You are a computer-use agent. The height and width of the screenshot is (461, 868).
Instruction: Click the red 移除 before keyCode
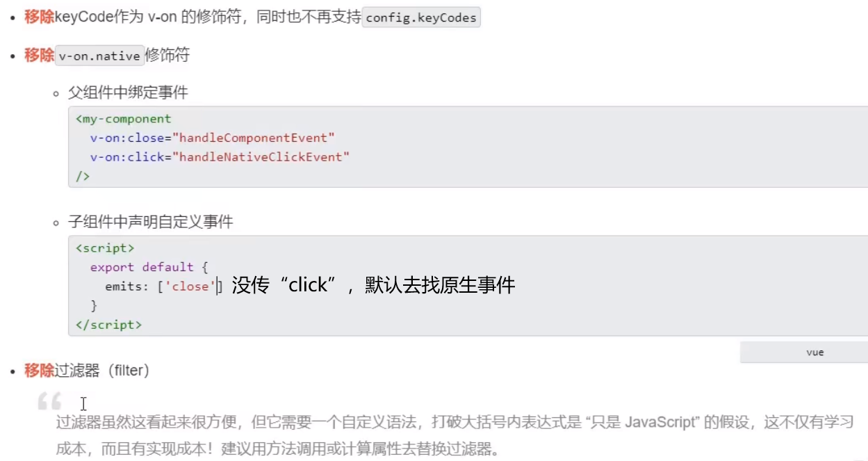pyautogui.click(x=39, y=17)
